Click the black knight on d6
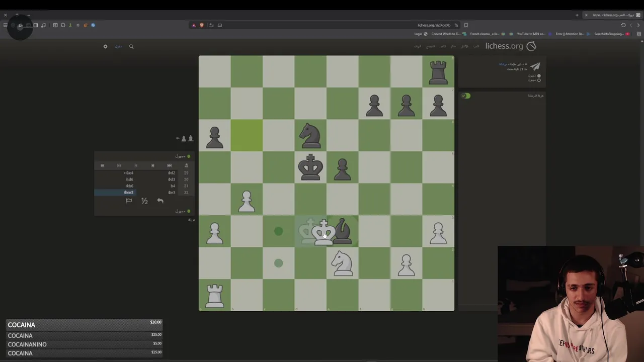The width and height of the screenshot is (644, 362). (310, 136)
